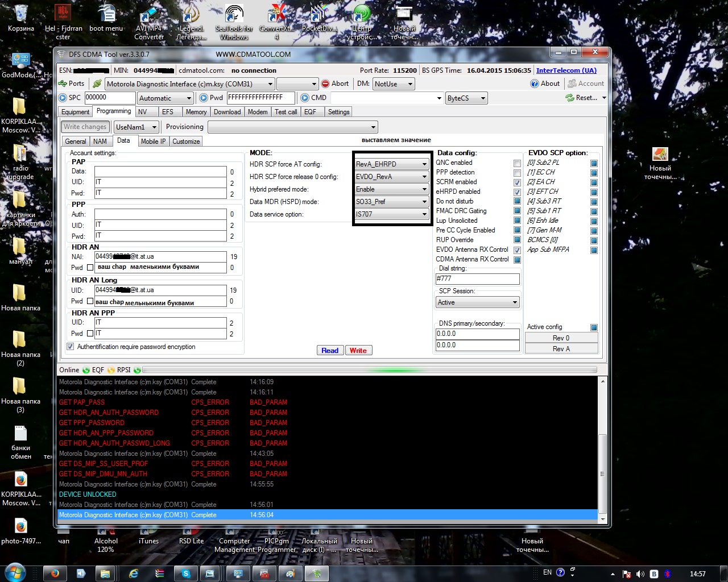This screenshot has height=582, width=728.
Task: Click the Ports icon in the toolbar
Action: click(63, 84)
